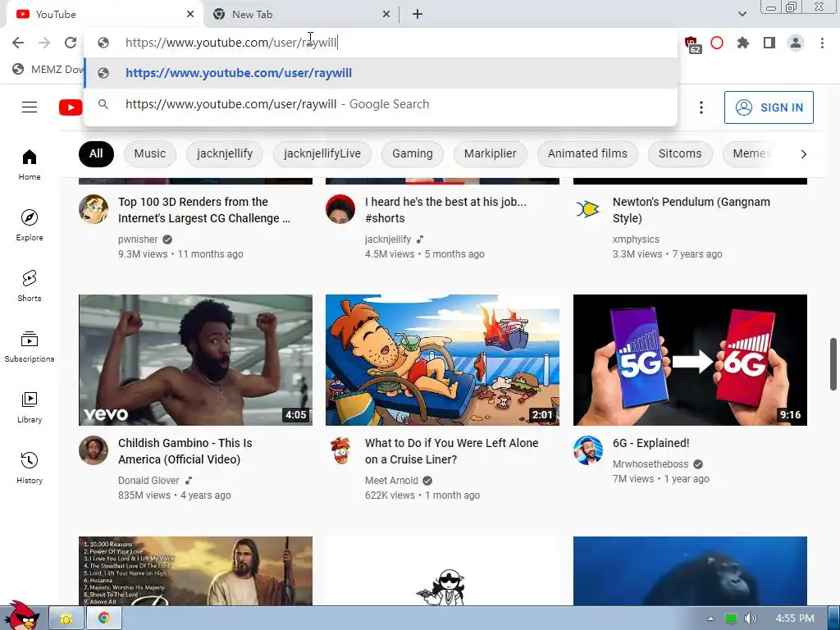840x630 pixels.
Task: Open YouTube settings three-dot menu
Action: click(x=701, y=107)
